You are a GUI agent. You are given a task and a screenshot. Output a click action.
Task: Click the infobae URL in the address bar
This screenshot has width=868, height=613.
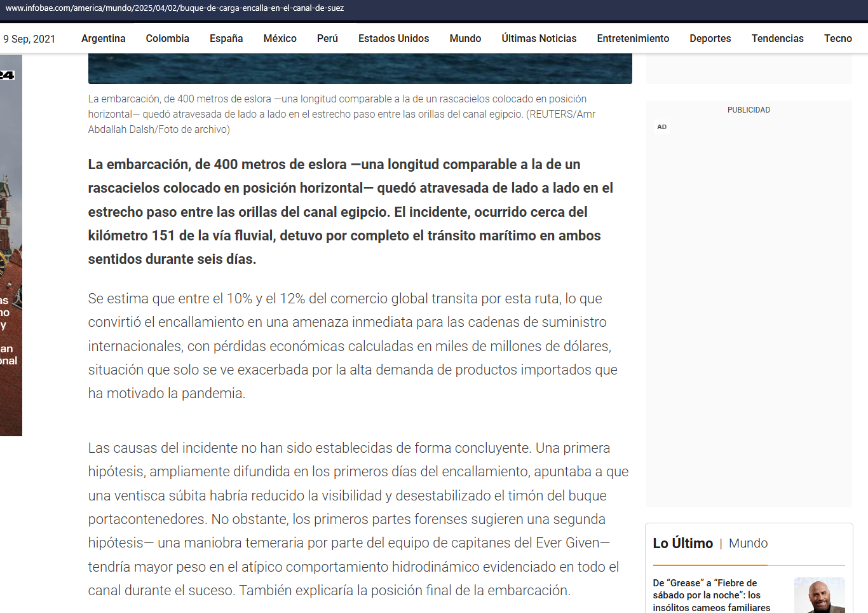(175, 8)
